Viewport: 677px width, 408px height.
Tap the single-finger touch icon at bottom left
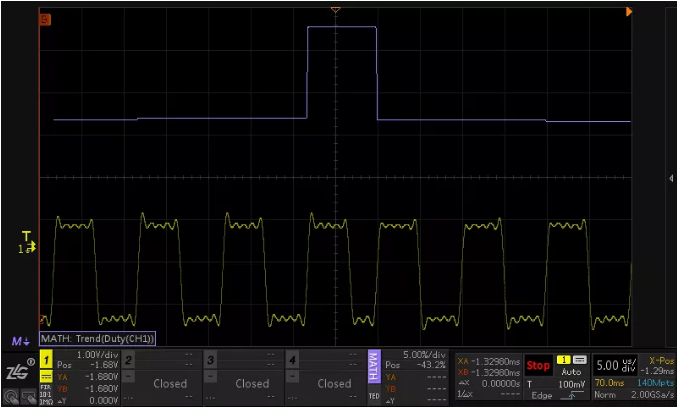point(12,395)
